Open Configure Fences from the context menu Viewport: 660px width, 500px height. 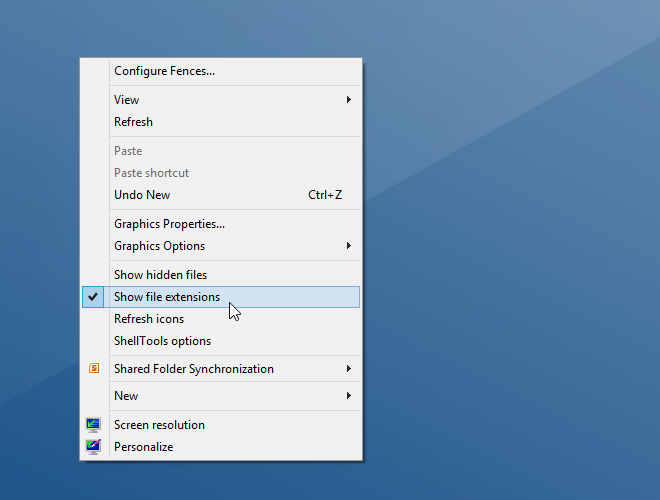(x=221, y=71)
